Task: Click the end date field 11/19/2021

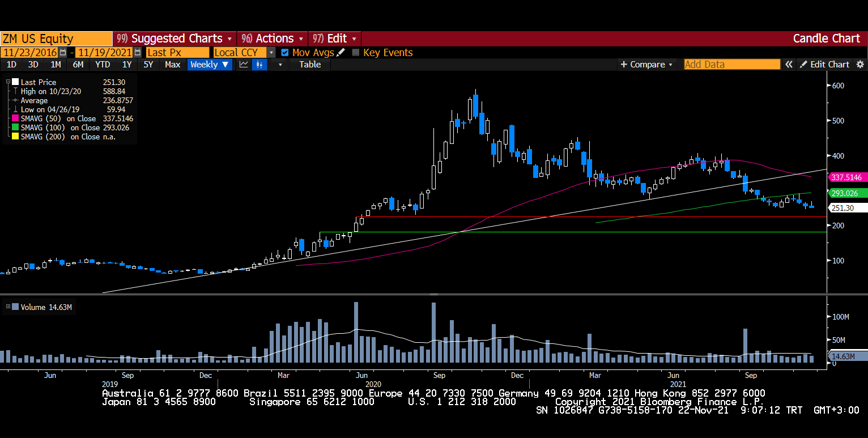Action: tap(104, 52)
